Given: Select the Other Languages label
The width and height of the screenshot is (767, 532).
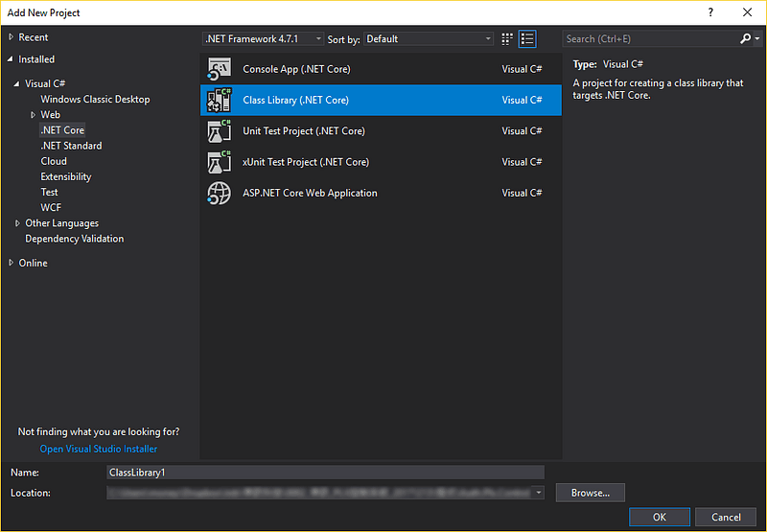Looking at the screenshot, I should (62, 223).
